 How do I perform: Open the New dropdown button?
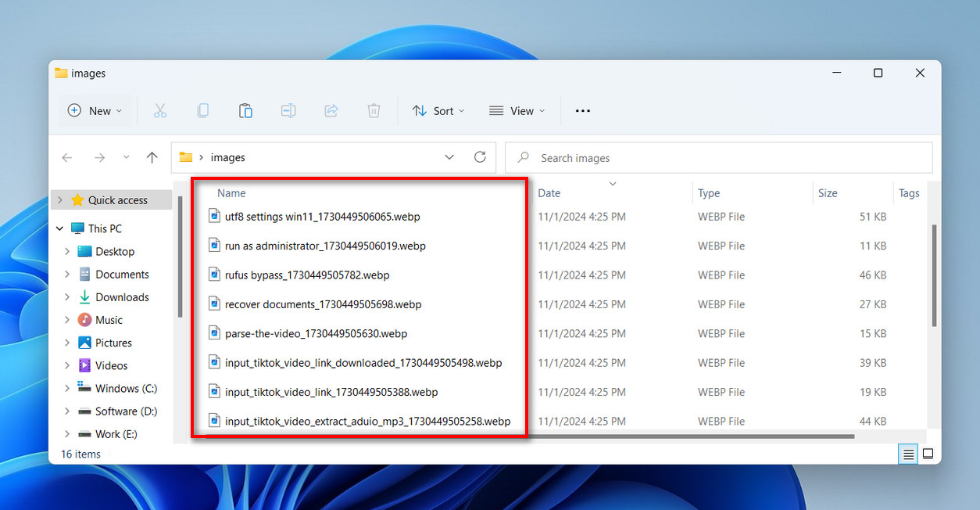(x=95, y=111)
